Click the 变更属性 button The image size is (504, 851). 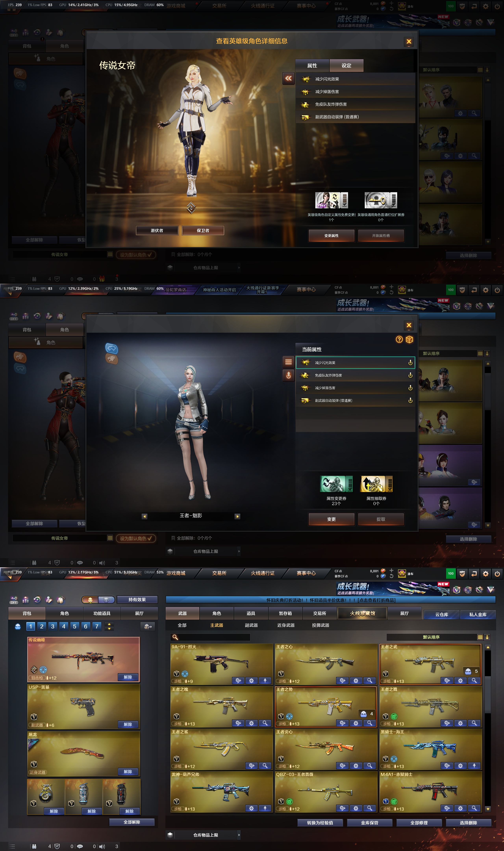tap(332, 235)
